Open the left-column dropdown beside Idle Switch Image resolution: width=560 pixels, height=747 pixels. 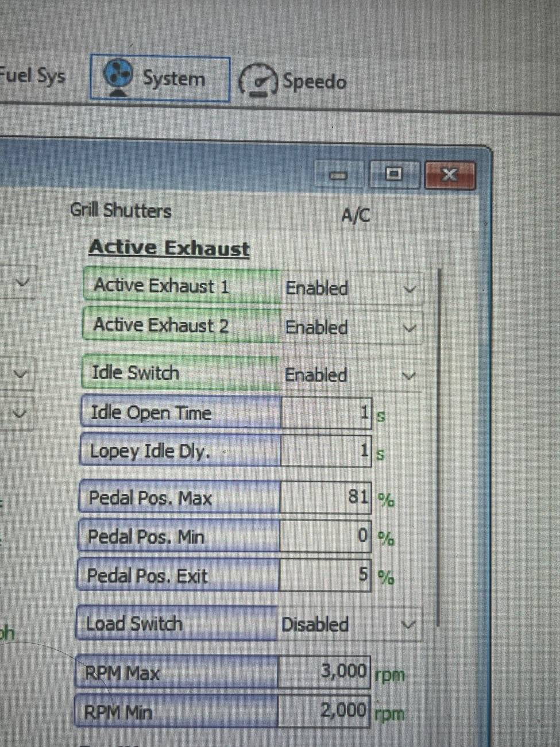coord(20,374)
